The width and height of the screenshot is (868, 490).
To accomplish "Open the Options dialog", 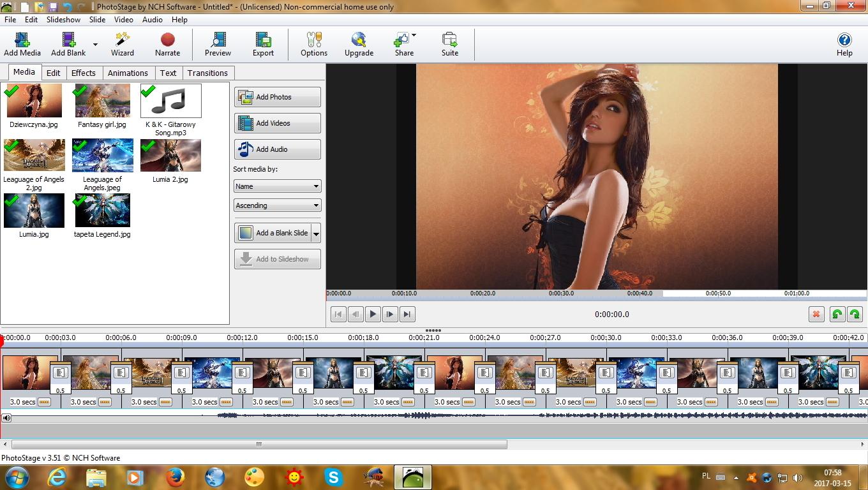I will point(314,45).
